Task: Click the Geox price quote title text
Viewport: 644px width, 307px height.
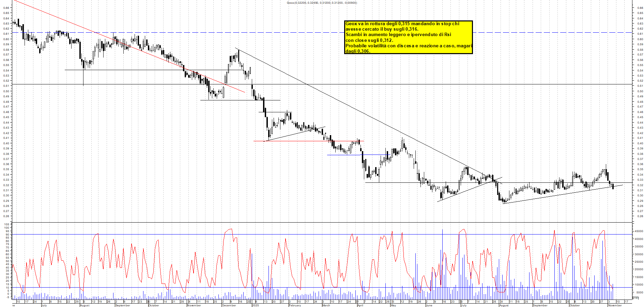Action: pos(322,2)
